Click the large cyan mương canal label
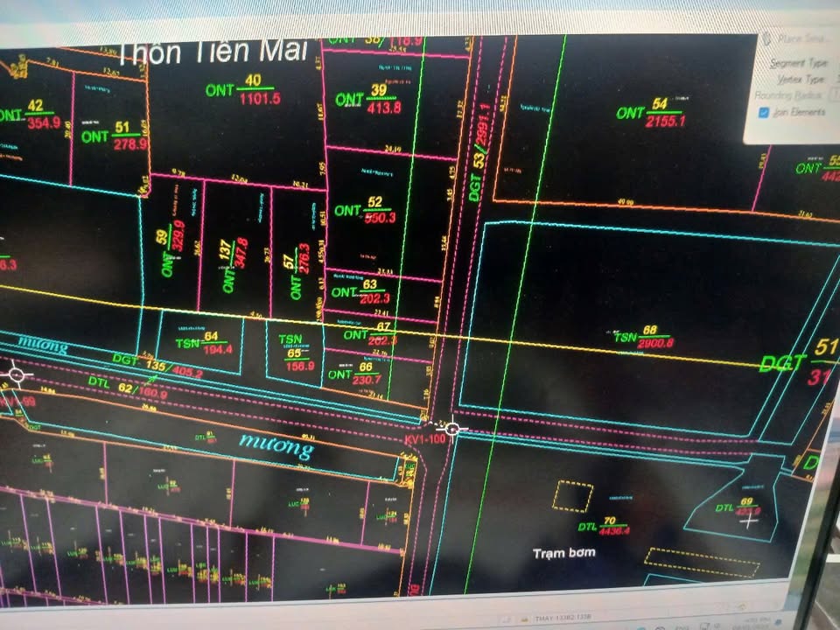Screen dimensions: 840x630 pos(276,447)
